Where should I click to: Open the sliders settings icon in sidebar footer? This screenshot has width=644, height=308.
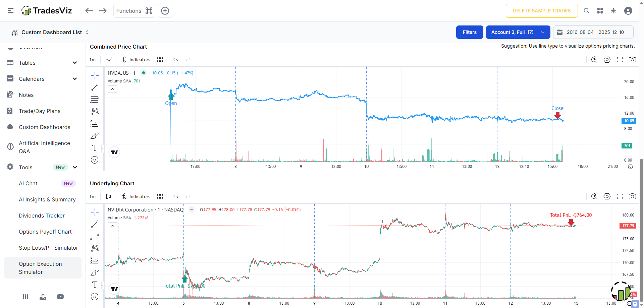[x=25, y=297]
